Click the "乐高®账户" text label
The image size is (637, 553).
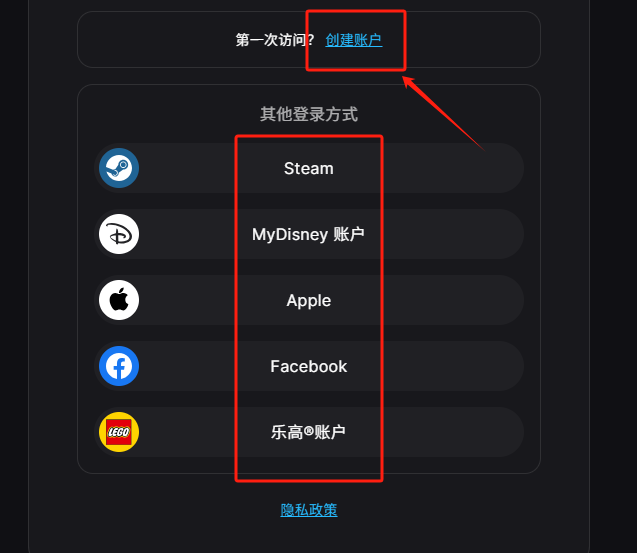[x=308, y=432]
